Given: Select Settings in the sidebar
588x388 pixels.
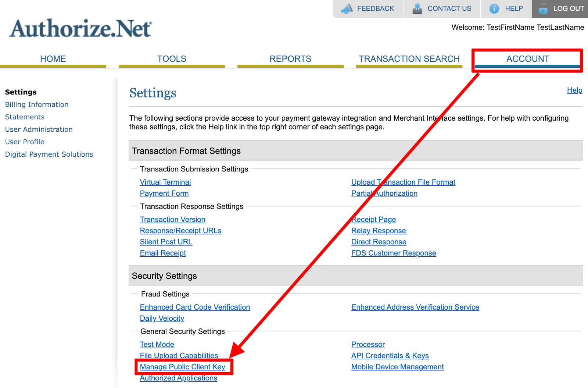Looking at the screenshot, I should point(21,92).
